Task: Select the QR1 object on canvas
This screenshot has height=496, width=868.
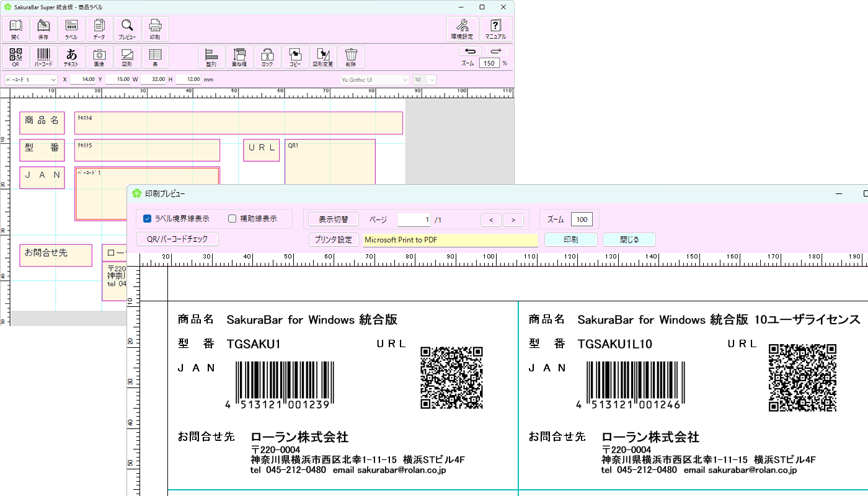Action: [330, 161]
